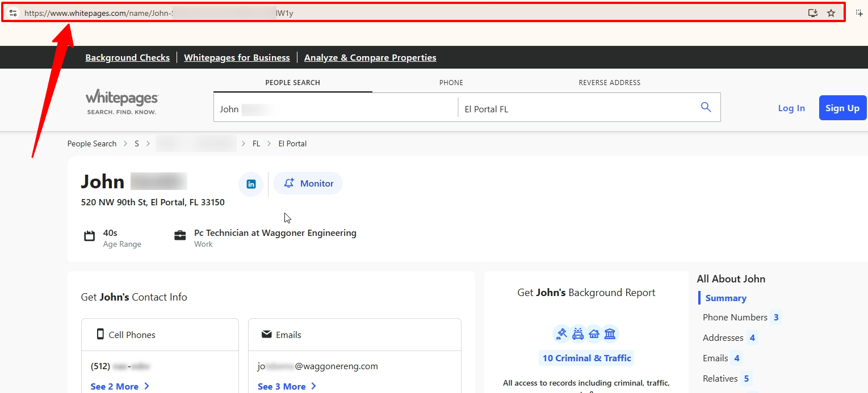Open Background Checks in the top menu

(x=128, y=58)
